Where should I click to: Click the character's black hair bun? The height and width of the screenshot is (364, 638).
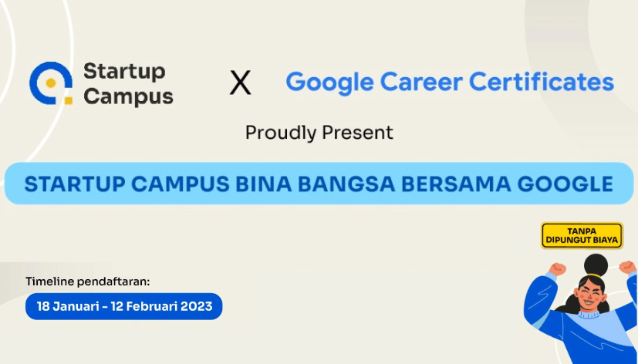(x=595, y=265)
